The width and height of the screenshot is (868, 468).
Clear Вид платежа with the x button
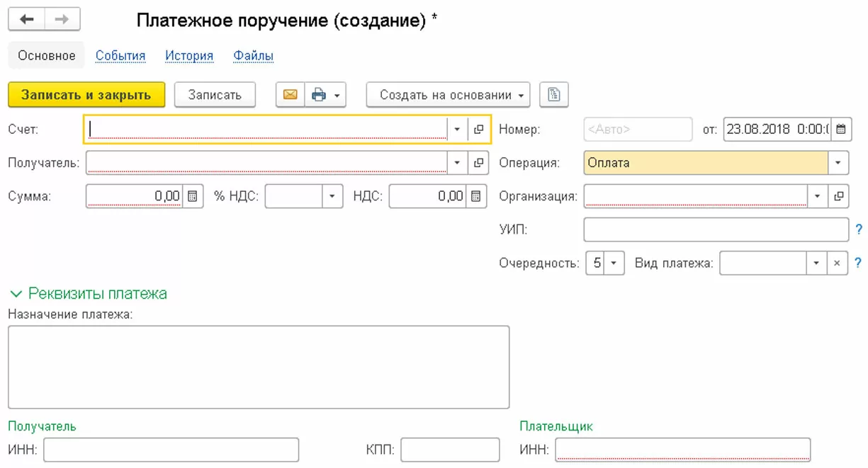(837, 263)
